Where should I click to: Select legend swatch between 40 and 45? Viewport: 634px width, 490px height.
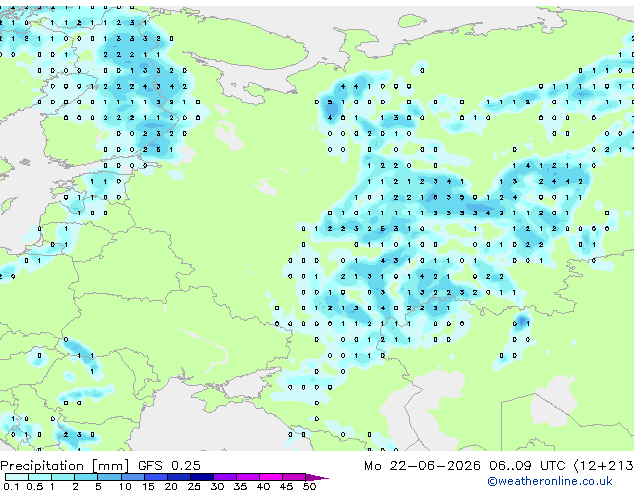(271, 477)
